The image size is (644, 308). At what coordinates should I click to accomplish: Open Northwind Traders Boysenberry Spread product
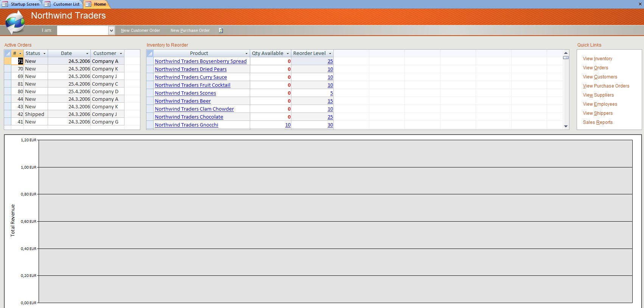tap(201, 61)
